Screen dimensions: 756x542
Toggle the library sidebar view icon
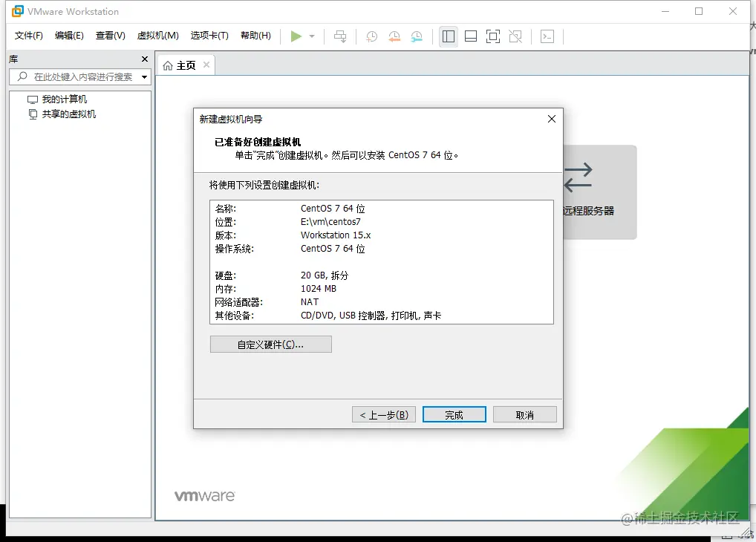tap(449, 36)
